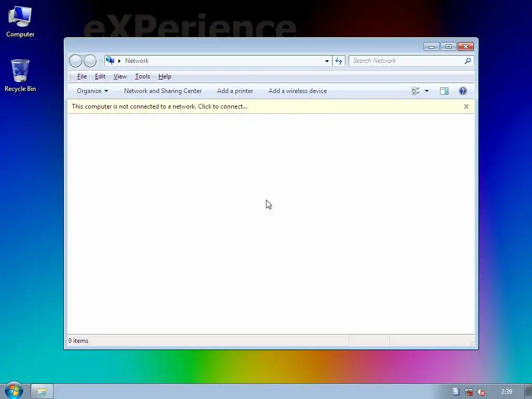
Task: Click the Back navigation arrow button
Action: tap(75, 61)
